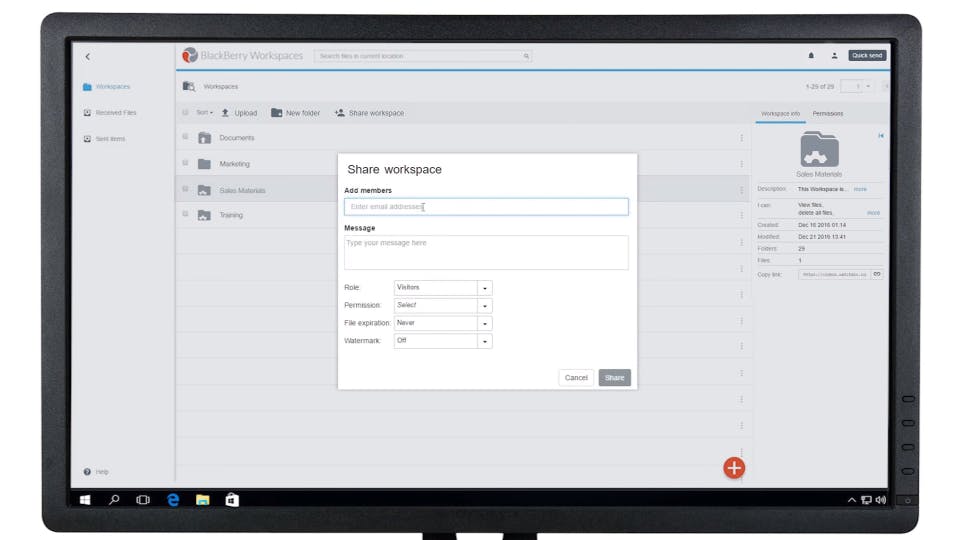Open the Sort dropdown
Screen dimensions: 960x540
204,113
